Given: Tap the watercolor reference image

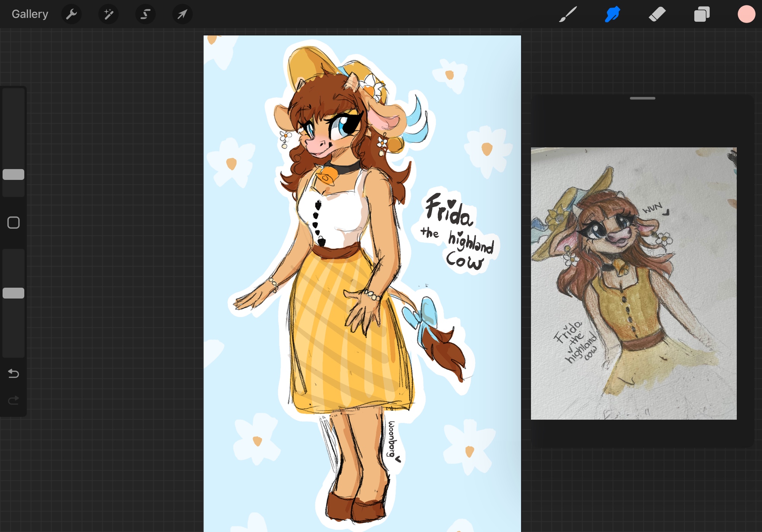Looking at the screenshot, I should point(633,283).
